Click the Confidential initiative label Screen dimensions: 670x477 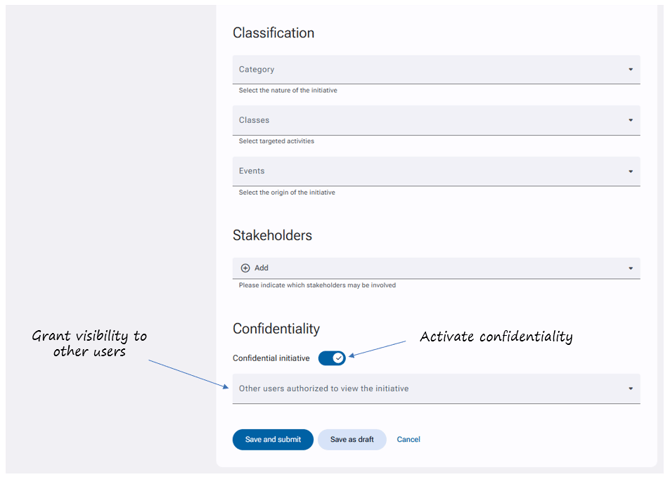271,358
